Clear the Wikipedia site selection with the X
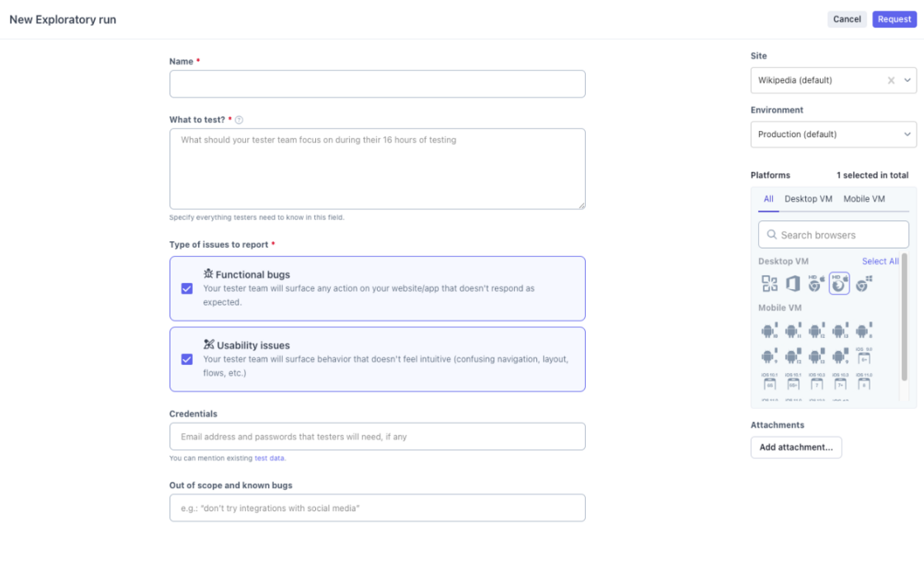The width and height of the screenshot is (924, 573). [891, 80]
